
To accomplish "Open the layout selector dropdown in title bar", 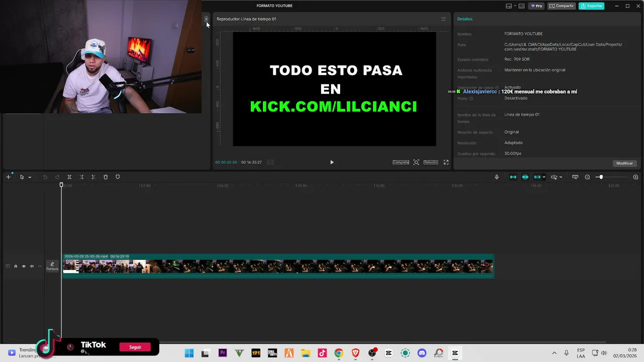I will [x=511, y=6].
